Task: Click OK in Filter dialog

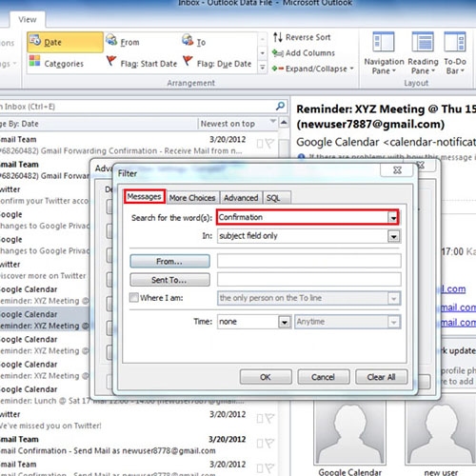Action: coord(266,377)
